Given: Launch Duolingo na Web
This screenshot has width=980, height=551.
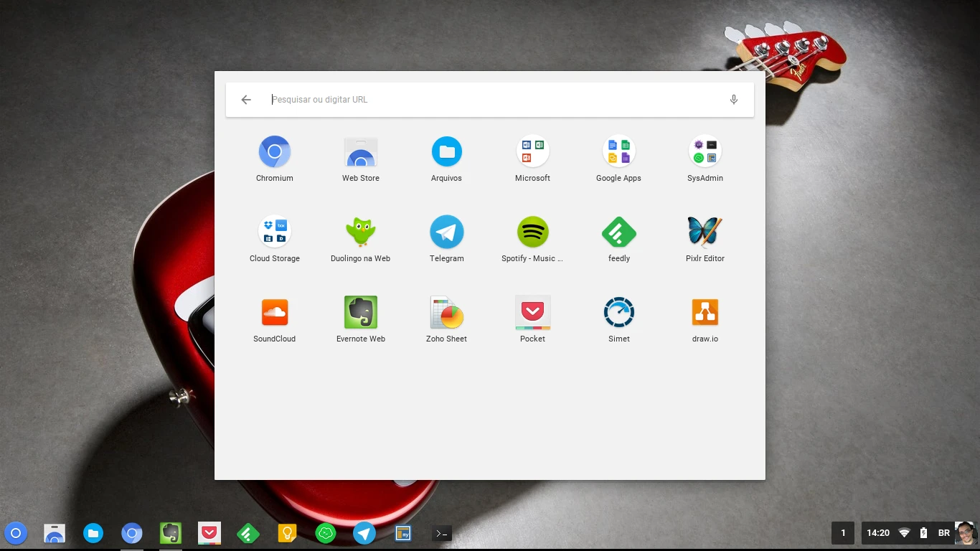Looking at the screenshot, I should click(361, 232).
